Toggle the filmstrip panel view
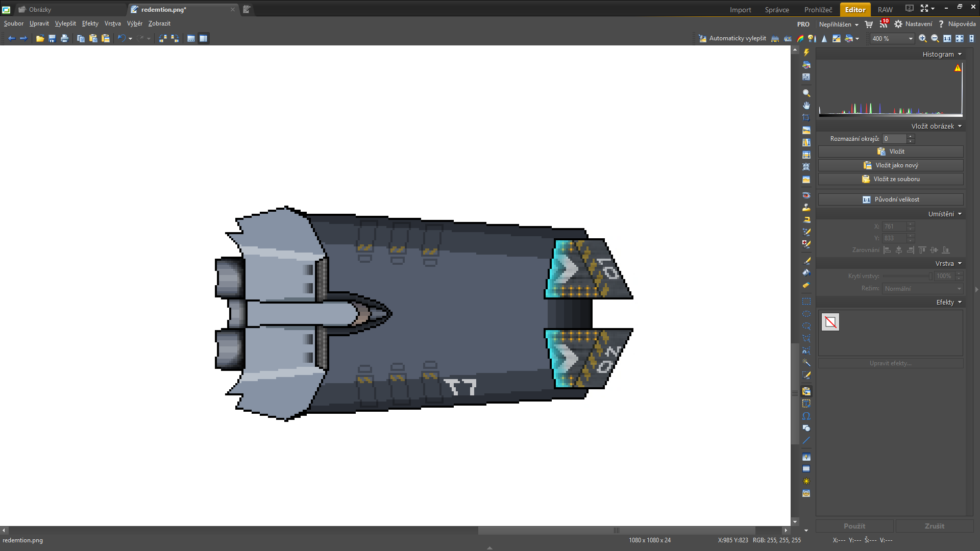980x551 pixels. point(191,38)
